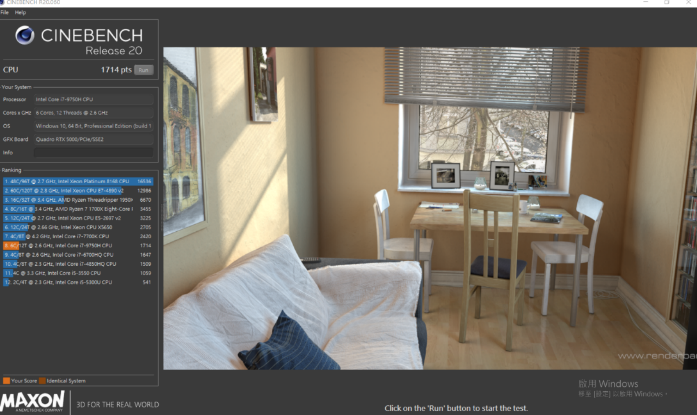Select the AMD Ryzen 7 1700X ranking row

pyautogui.click(x=78, y=208)
